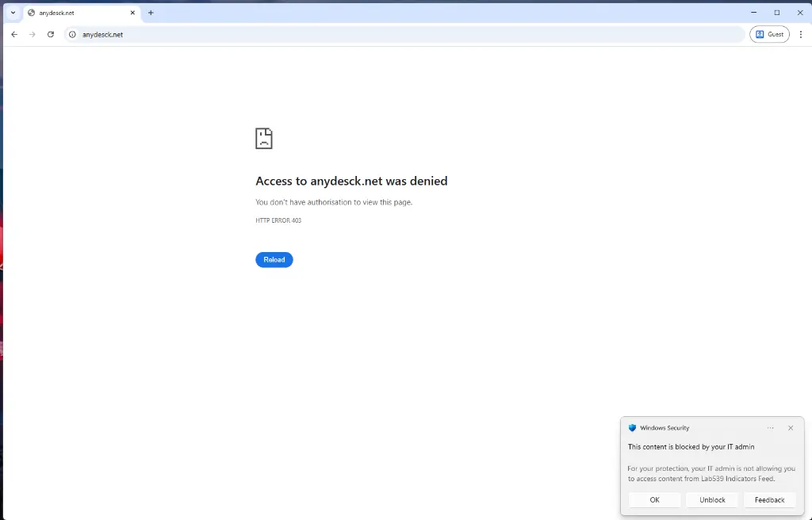Open site information via the address bar icon
The height and width of the screenshot is (520, 812).
click(72, 34)
